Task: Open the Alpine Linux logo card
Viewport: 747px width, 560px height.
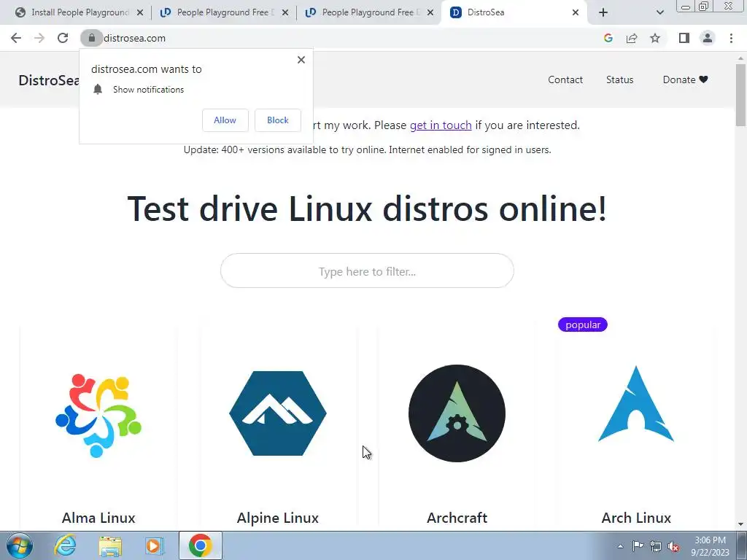Action: click(278, 413)
